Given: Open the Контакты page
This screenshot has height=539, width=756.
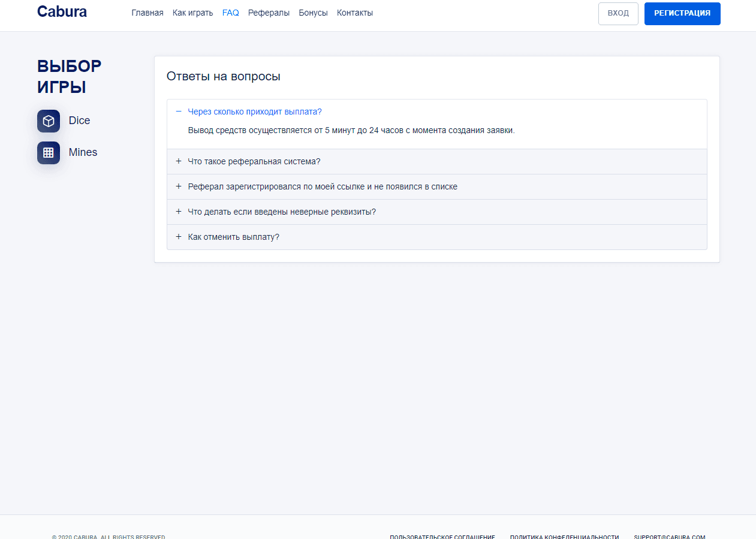Looking at the screenshot, I should (355, 13).
